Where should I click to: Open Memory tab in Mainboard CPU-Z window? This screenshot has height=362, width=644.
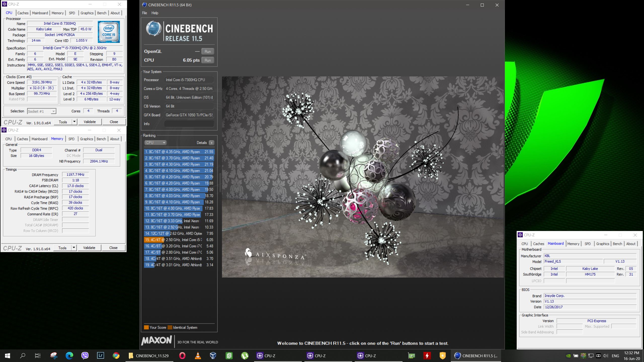point(573,244)
